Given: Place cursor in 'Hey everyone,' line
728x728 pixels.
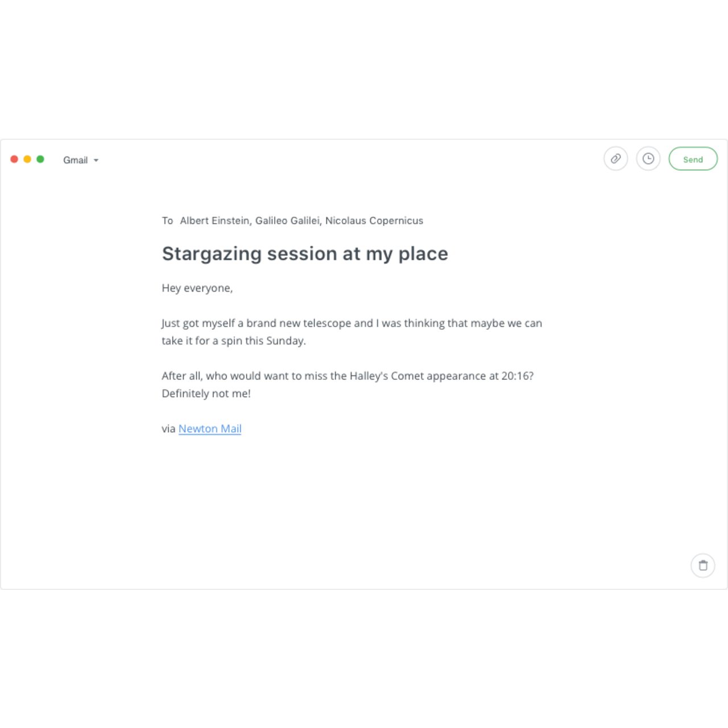Looking at the screenshot, I should pyautogui.click(x=197, y=288).
